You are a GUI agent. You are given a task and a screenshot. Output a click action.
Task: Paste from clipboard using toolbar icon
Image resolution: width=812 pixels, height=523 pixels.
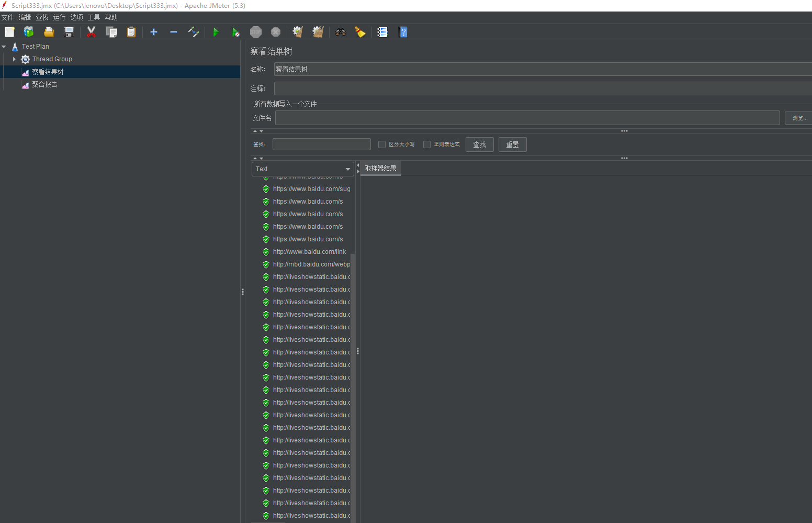131,32
